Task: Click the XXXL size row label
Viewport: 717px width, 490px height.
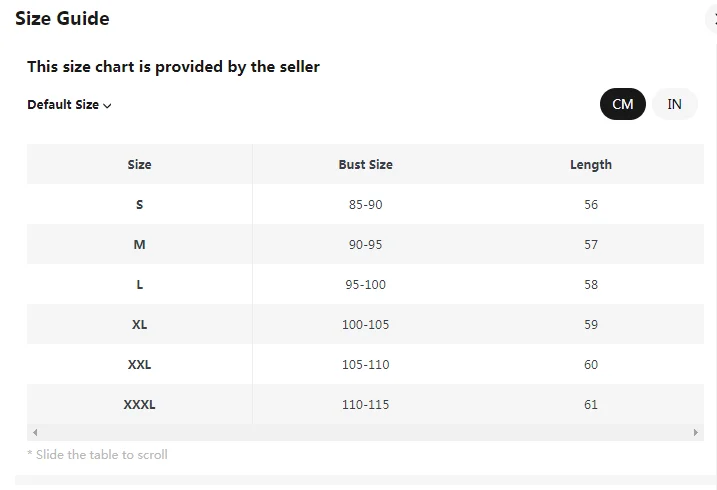Action: 139,404
